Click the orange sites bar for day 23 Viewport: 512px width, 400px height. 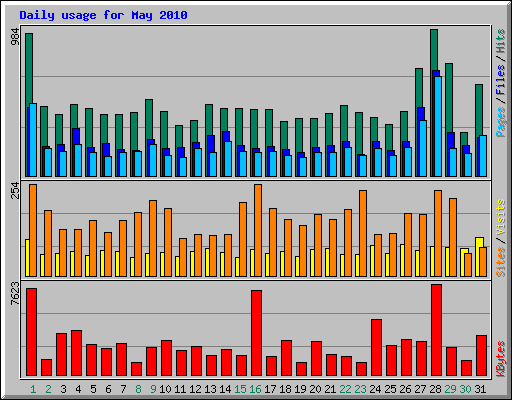363,233
